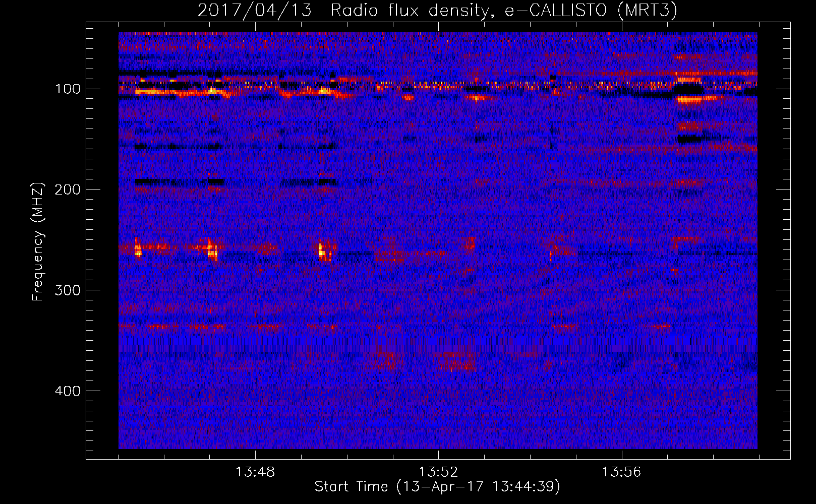816x504 pixels.
Task: Click the '13:52' time tick label
Action: click(438, 472)
